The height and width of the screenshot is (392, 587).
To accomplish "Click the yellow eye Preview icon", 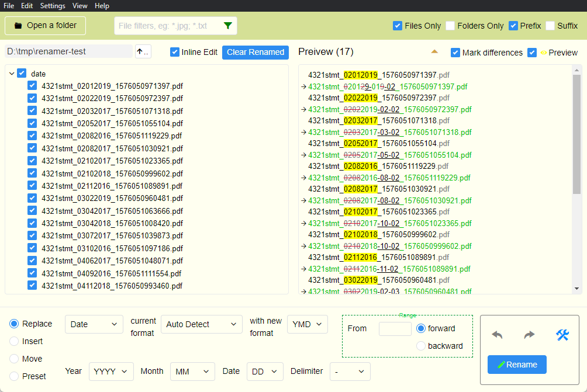I will point(543,53).
